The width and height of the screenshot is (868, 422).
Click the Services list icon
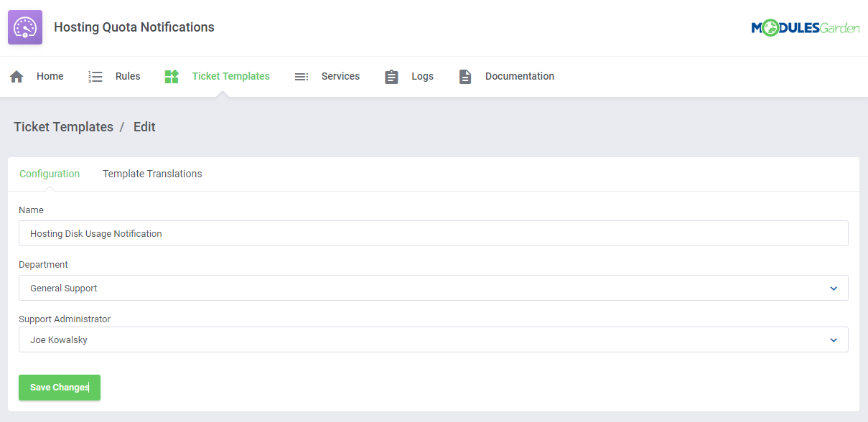point(301,77)
